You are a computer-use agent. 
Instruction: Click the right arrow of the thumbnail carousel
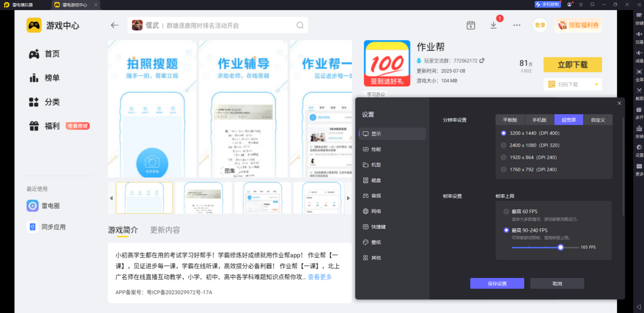tap(348, 198)
